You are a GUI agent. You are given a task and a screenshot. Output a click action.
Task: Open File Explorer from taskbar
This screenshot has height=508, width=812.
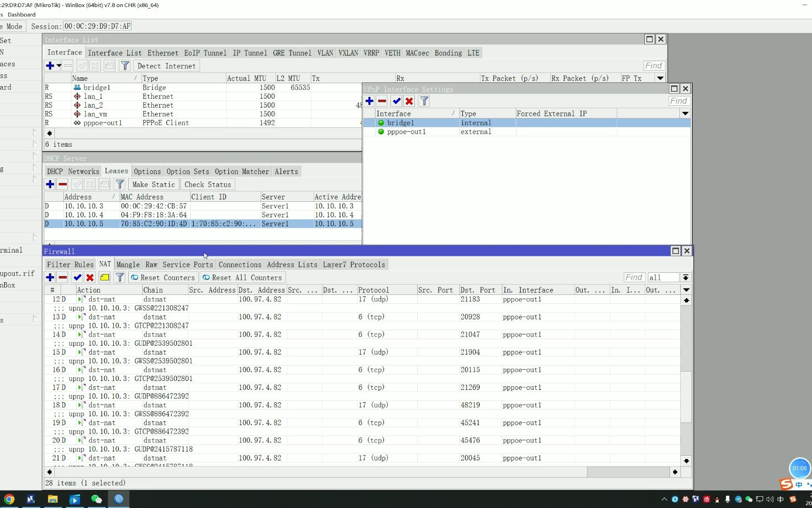coord(53,499)
